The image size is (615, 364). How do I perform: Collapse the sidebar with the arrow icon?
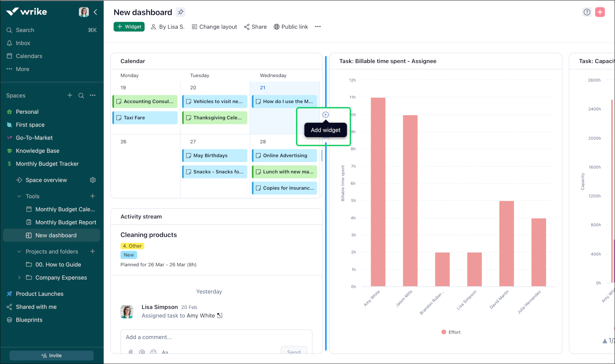(x=96, y=12)
